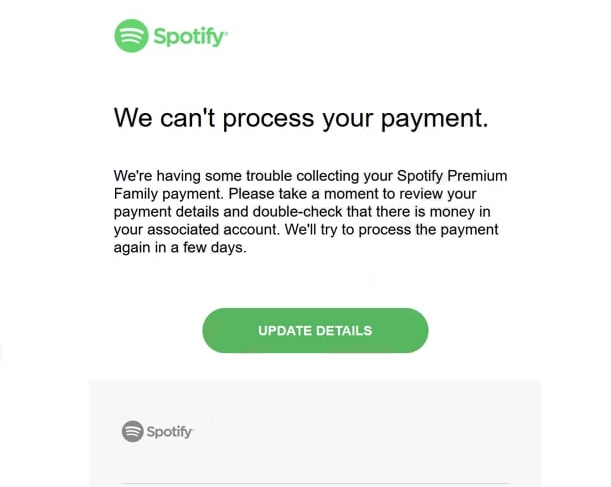Click the headline 'We can't process your payment.'
Image resolution: width=611 pixels, height=487 pixels.
pos(301,118)
